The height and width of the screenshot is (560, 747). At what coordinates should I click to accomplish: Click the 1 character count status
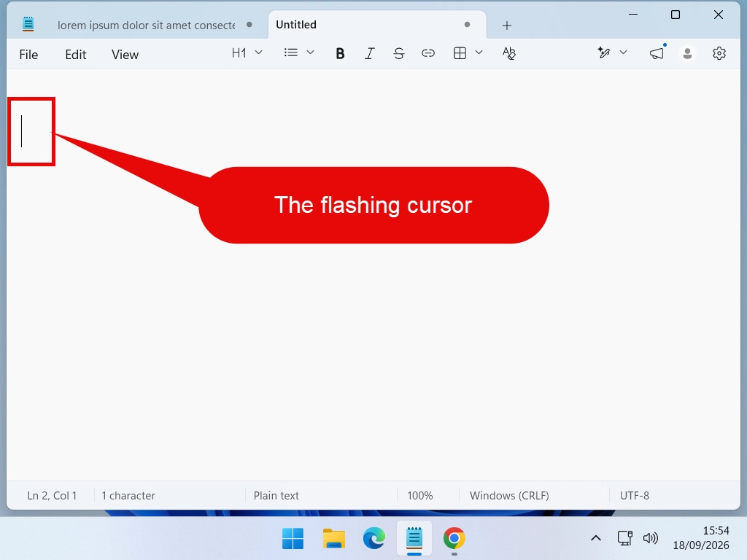click(128, 496)
